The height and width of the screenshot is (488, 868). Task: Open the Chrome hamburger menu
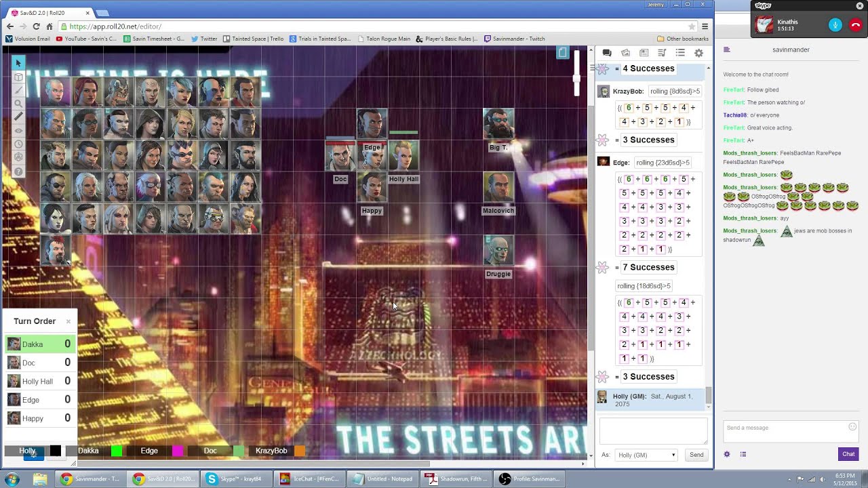(705, 26)
